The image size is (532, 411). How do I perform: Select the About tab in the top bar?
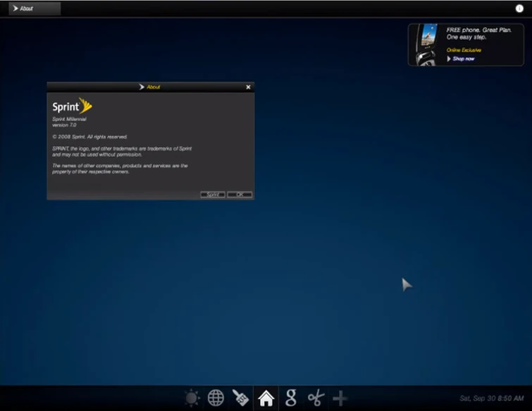tap(35, 8)
